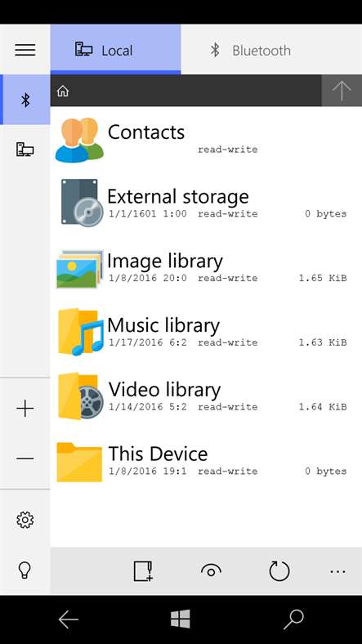Viewport: 362px width, 644px height.
Task: Refresh the file list
Action: 279,571
